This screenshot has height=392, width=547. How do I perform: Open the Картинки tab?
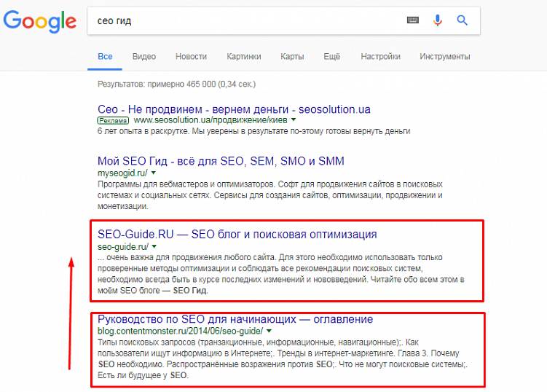(244, 56)
